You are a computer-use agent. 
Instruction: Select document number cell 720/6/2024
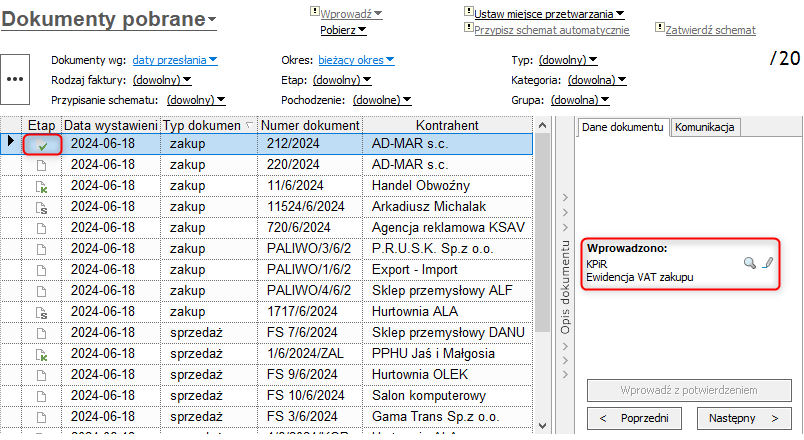(310, 228)
